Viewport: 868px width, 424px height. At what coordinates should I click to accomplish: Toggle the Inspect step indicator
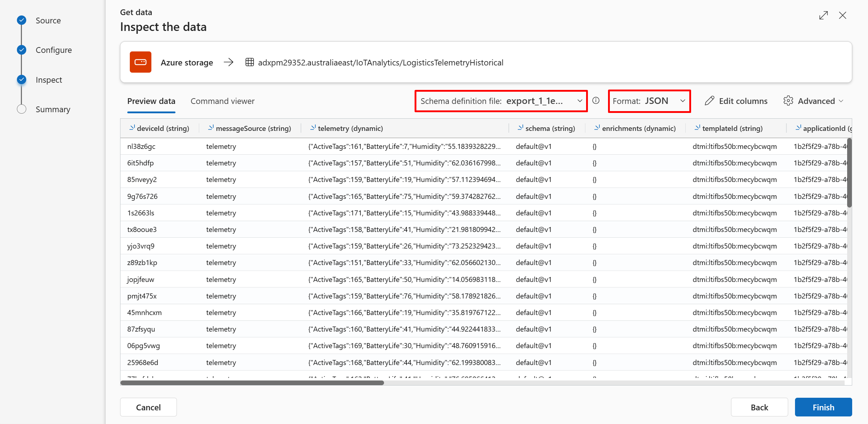[21, 79]
